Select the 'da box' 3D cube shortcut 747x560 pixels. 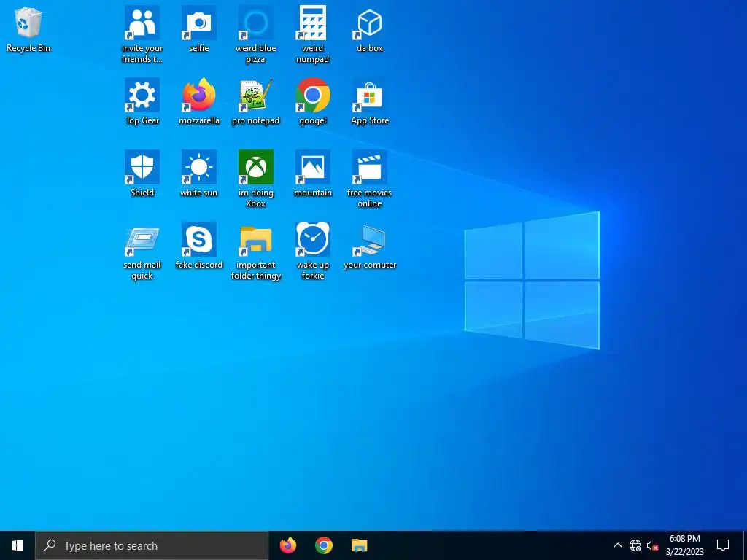pyautogui.click(x=370, y=28)
